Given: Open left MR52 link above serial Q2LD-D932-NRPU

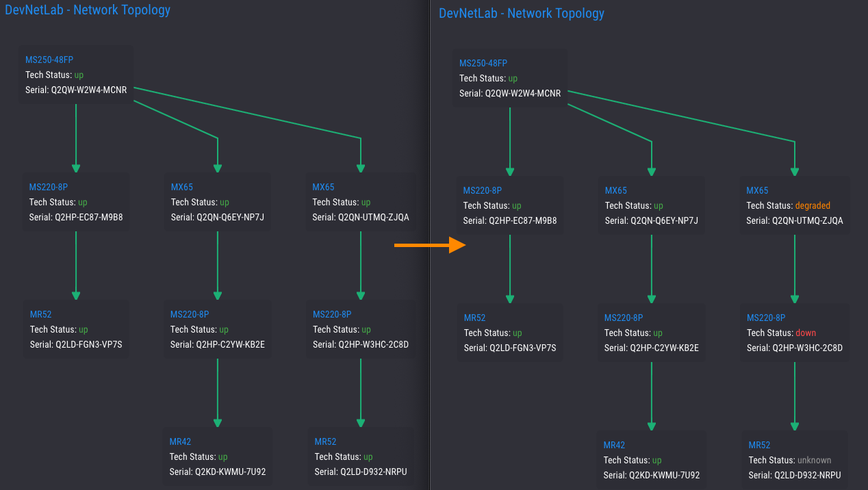Looking at the screenshot, I should click(325, 441).
